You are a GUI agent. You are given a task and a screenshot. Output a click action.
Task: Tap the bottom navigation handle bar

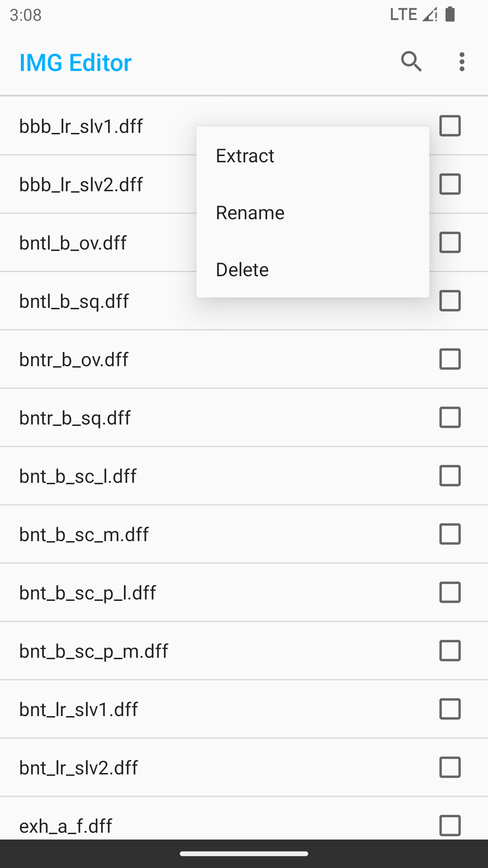244,854
